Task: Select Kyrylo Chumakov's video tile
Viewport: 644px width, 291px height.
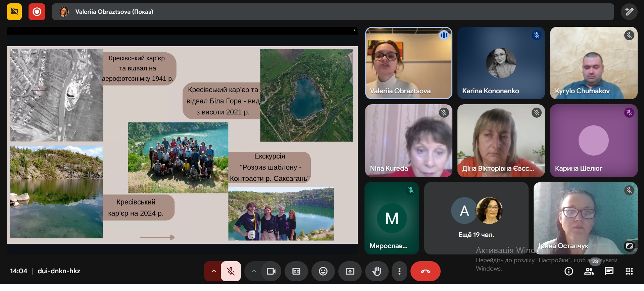Action: [593, 63]
